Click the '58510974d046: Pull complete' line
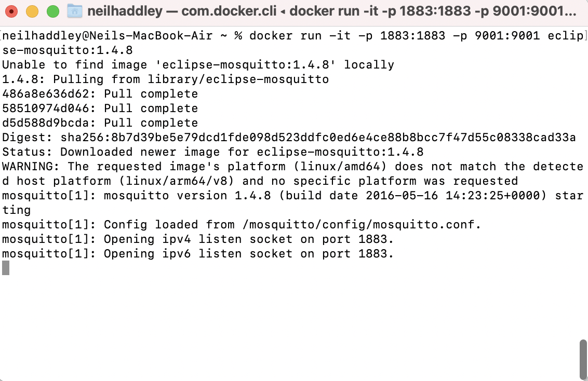This screenshot has height=381, width=588. point(100,108)
